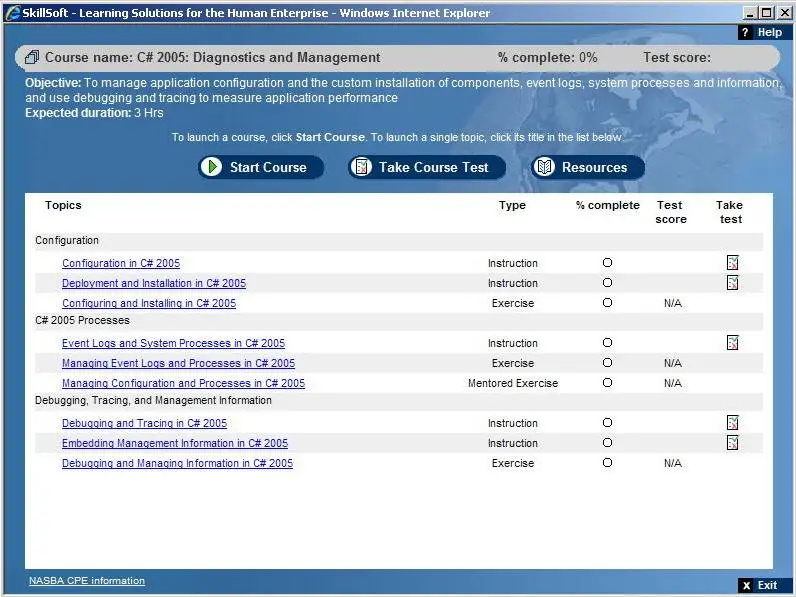796x597 pixels.
Task: Open the NASBA CPE information link
Action: [87, 580]
